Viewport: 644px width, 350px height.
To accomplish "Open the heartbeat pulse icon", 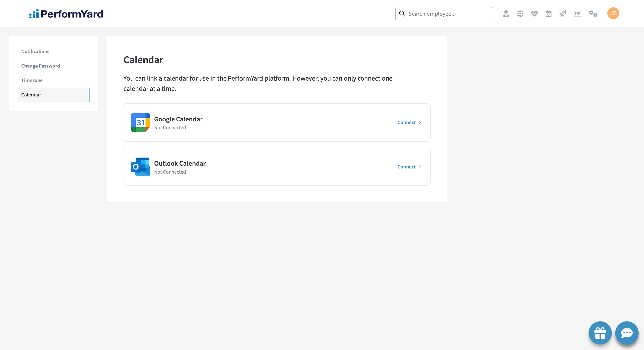I will pyautogui.click(x=534, y=14).
